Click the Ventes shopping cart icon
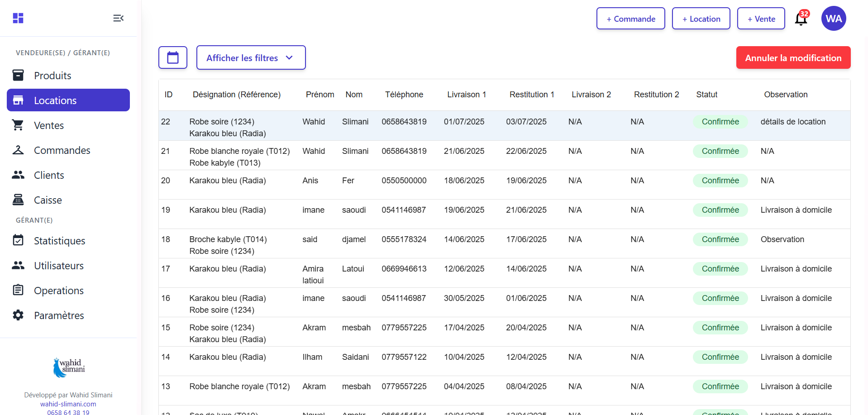The image size is (868, 415). coord(18,125)
